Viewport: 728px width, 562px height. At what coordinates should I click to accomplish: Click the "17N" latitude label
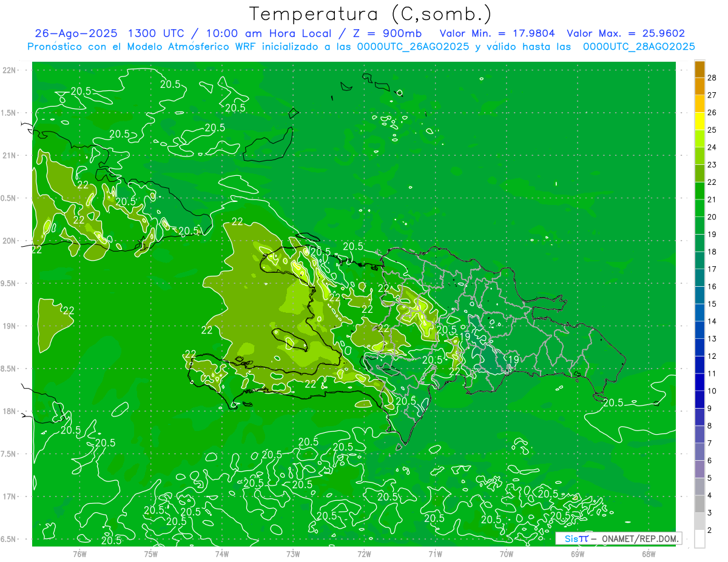click(x=9, y=497)
